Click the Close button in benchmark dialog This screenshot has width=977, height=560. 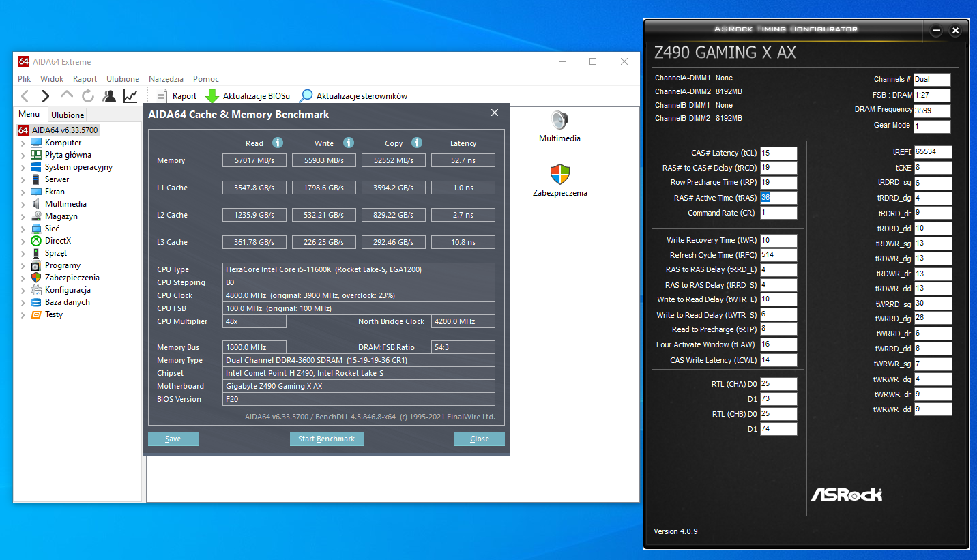coord(480,439)
